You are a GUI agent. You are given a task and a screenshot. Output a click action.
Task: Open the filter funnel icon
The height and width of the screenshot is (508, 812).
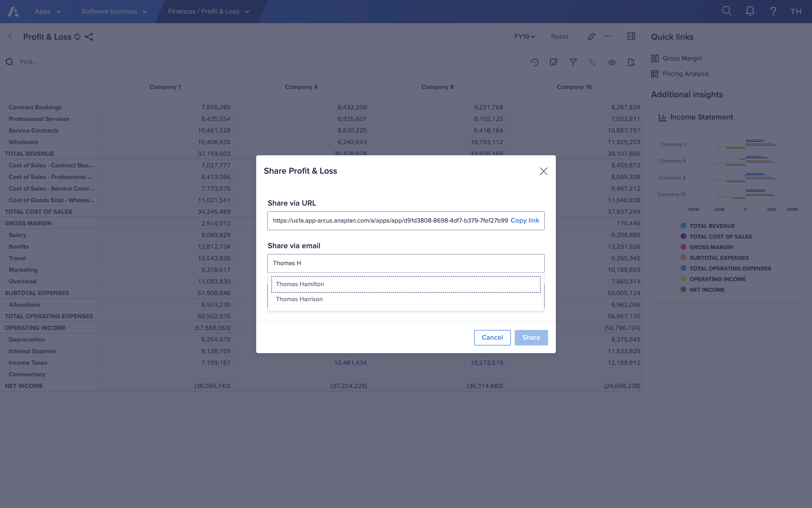tap(573, 62)
